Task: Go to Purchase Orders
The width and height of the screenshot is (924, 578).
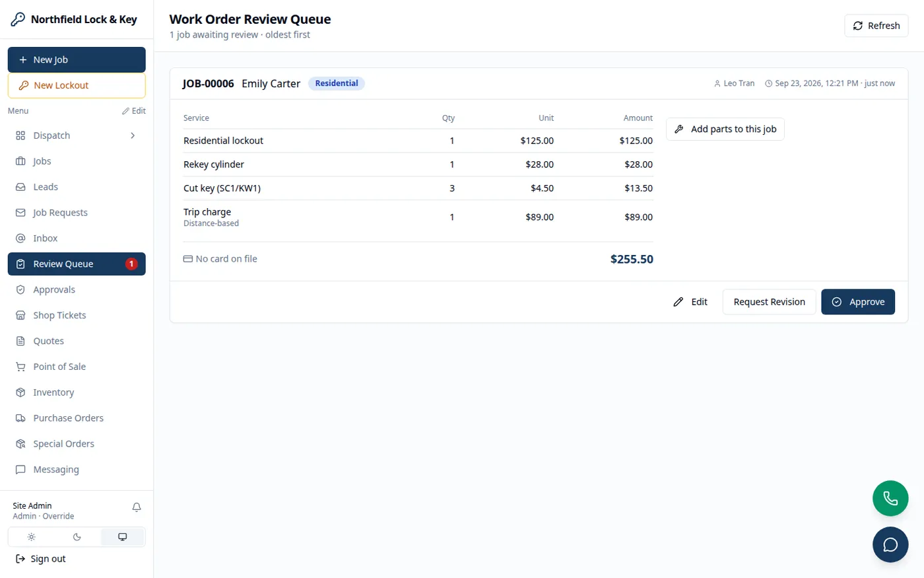Action: pyautogui.click(x=77, y=418)
